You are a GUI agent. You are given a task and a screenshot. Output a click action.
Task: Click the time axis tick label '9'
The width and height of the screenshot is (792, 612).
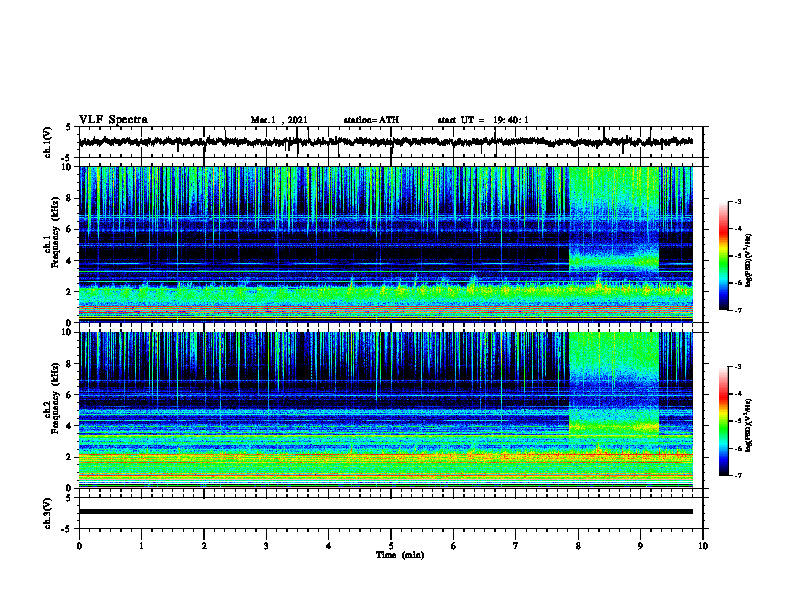640,546
